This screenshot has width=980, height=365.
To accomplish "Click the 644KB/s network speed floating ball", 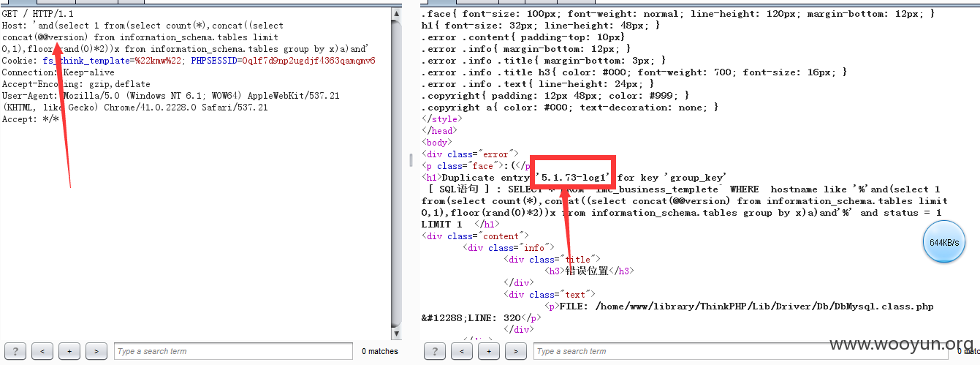I will (x=944, y=242).
